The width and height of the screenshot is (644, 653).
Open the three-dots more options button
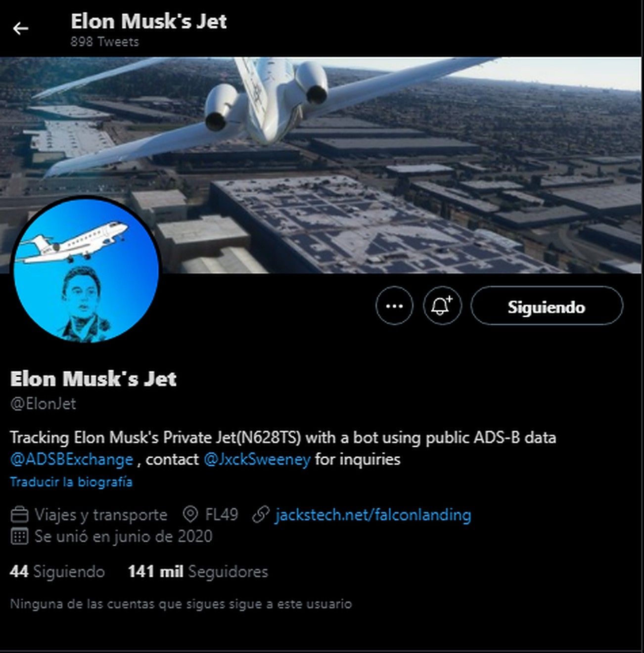(394, 306)
